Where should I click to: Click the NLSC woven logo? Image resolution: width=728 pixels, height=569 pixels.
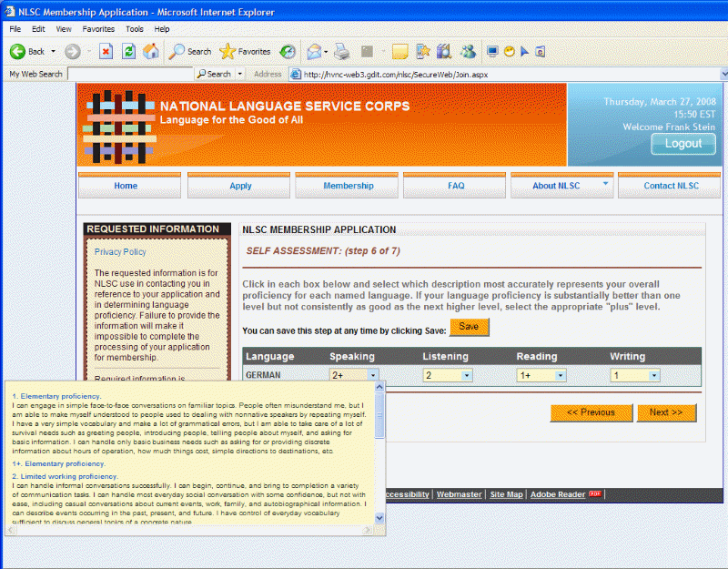(119, 127)
